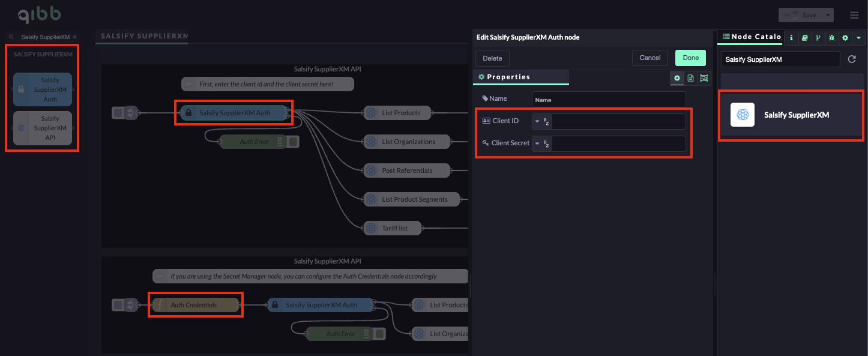Click the Done button
This screenshot has height=356, width=868.
[x=690, y=58]
